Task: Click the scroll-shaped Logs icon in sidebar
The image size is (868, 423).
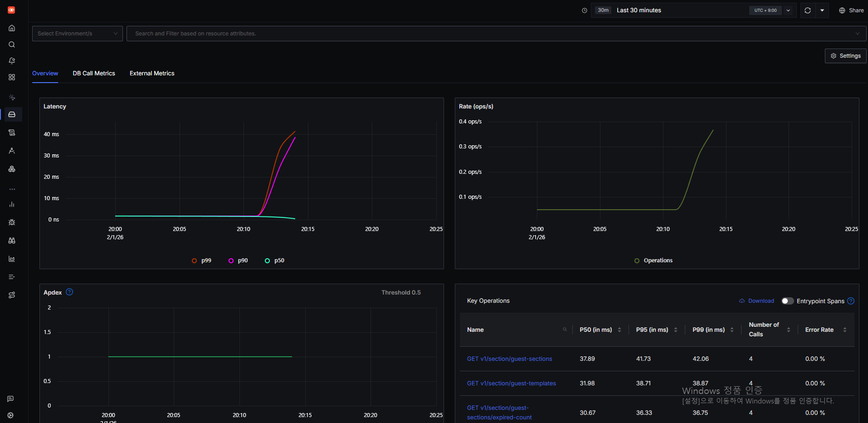Action: coord(12,133)
